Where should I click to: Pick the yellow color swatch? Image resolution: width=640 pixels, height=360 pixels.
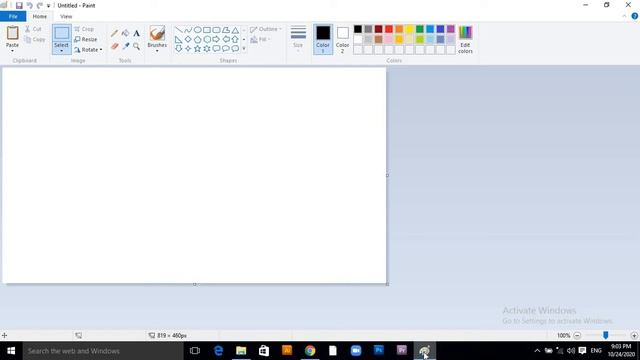coord(409,29)
